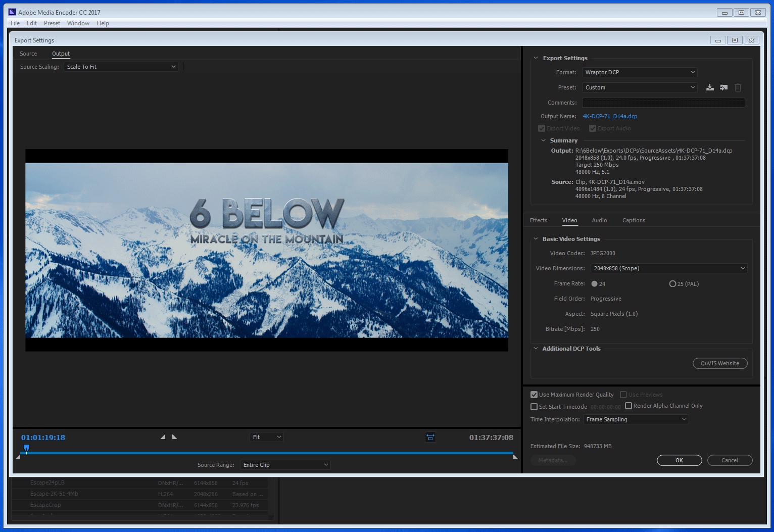Enable Render Alpha Channel Only
Screen dimensions: 774x532
coord(628,406)
